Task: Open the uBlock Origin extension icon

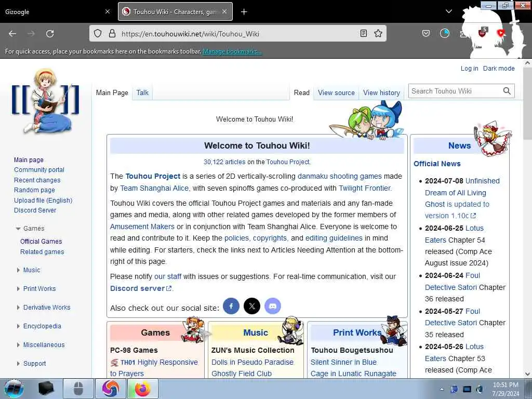Action: (482, 33)
